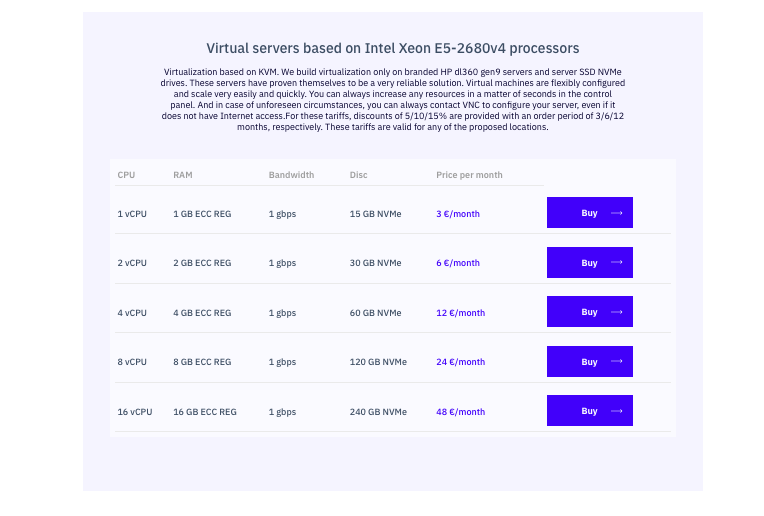Screen dimensions: 764x516
Task: Click the Disc column header
Action: 359,175
